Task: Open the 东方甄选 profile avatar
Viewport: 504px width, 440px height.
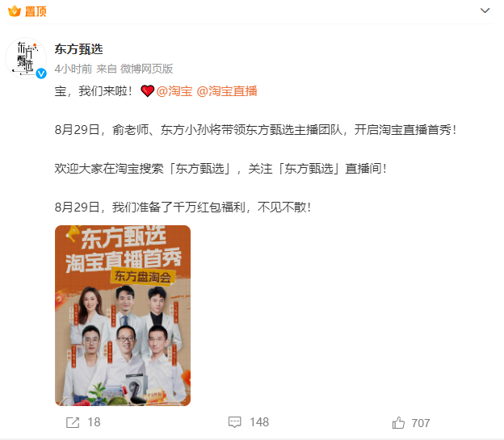Action: tap(26, 58)
